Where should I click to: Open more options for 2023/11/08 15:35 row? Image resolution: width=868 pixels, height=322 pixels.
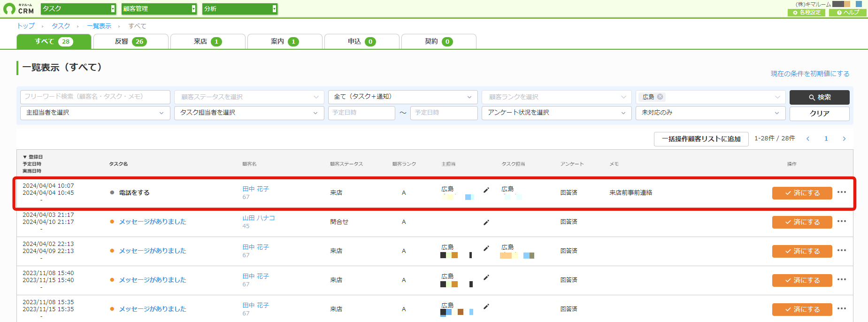pos(842,308)
